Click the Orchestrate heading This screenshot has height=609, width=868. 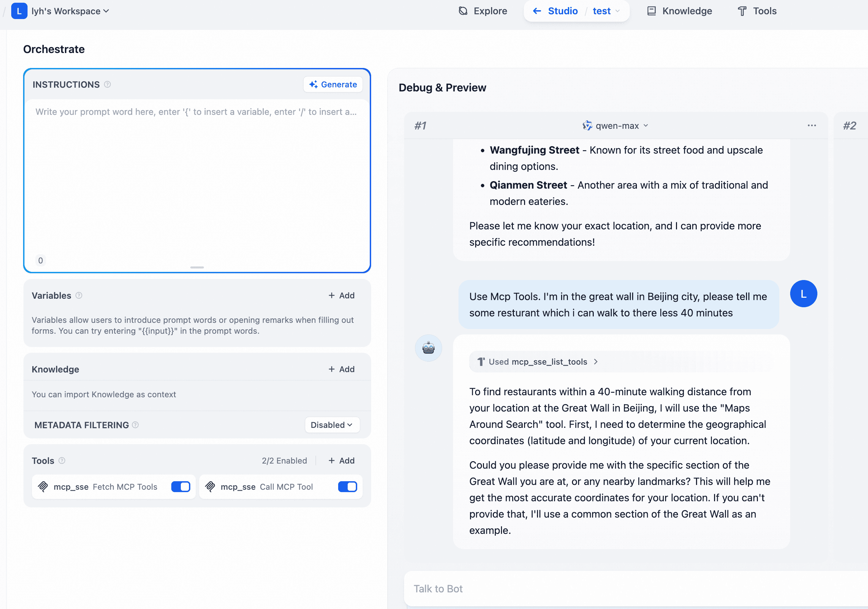(54, 49)
